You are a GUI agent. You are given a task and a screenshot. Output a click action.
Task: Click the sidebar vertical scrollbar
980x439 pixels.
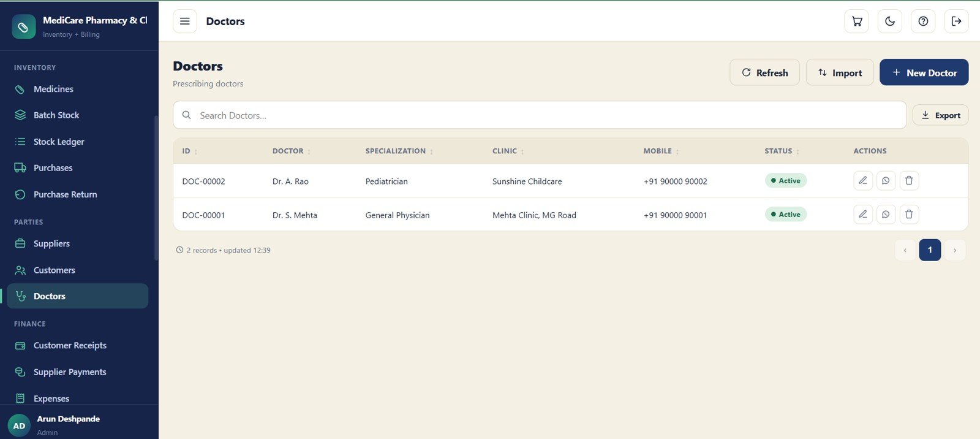tap(156, 188)
